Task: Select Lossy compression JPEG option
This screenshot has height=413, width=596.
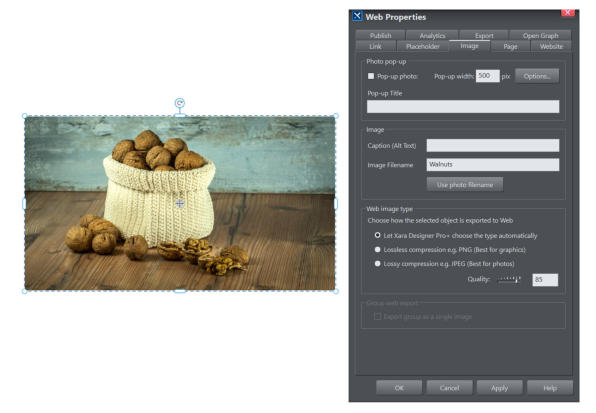Action: (377, 264)
